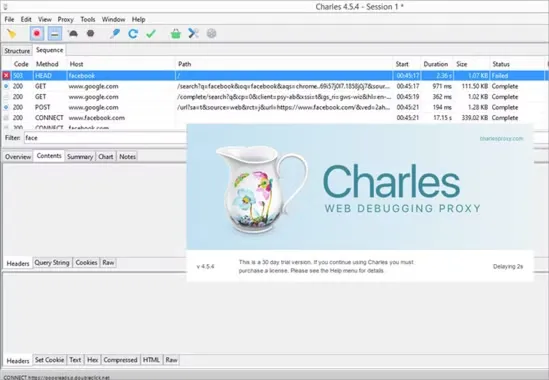
Task: Open the Settings gear icon
Action: [x=211, y=34]
